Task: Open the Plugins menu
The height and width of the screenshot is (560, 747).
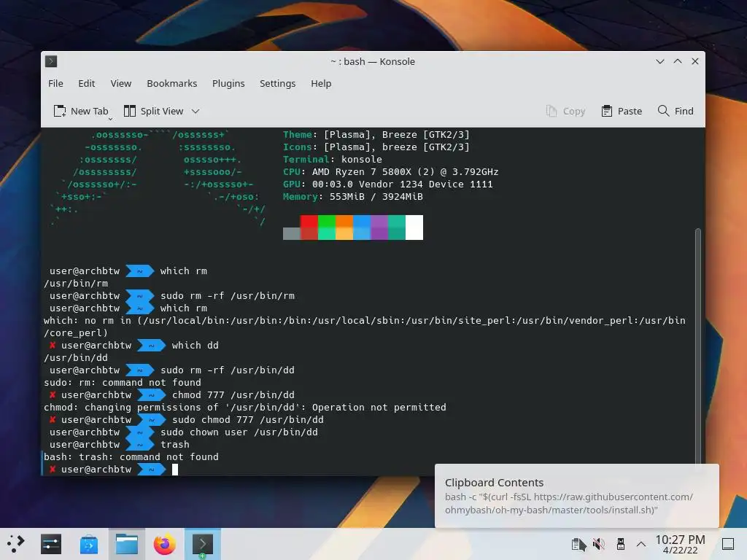Action: pos(228,83)
